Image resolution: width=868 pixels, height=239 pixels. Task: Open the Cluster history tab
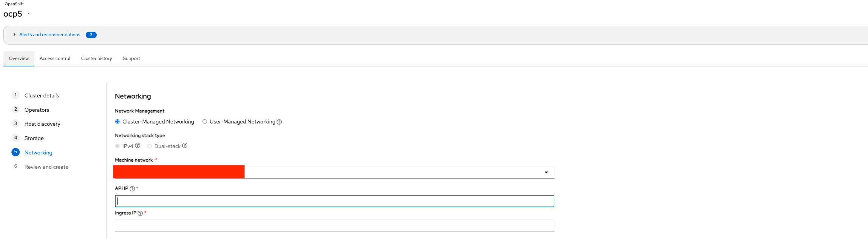(96, 59)
